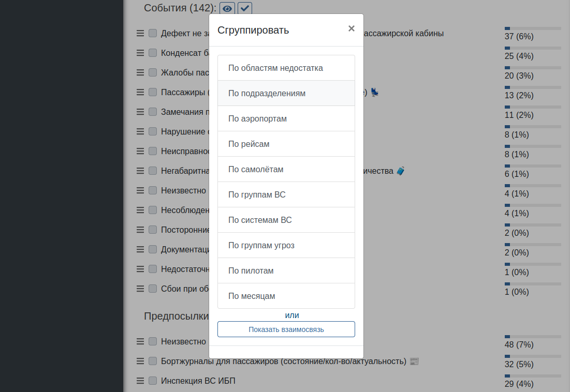Click the blue seat icon on the Пассажиры row
This screenshot has height=392, width=570.
374,92
